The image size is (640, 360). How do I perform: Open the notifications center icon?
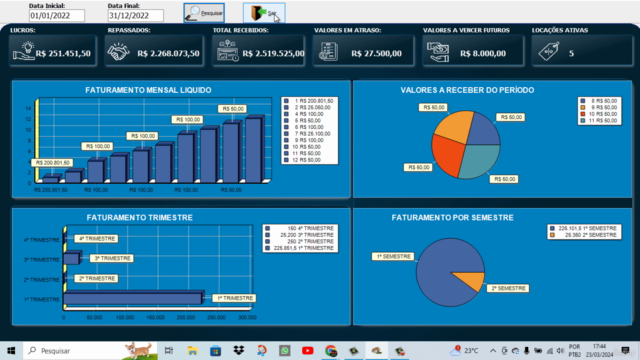[625, 351]
